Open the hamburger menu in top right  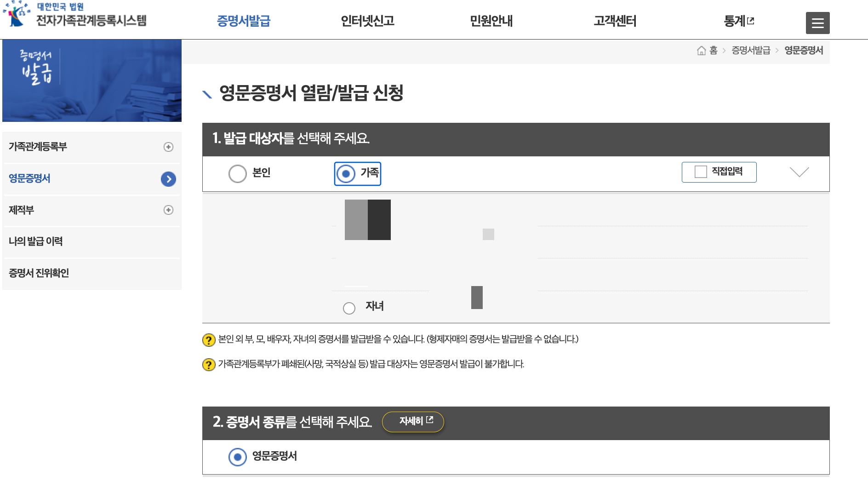pos(817,22)
